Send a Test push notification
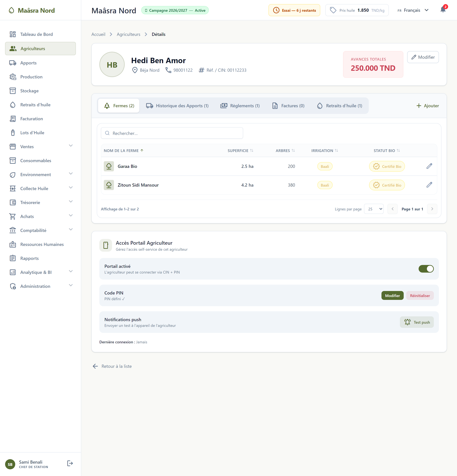Viewport: 457px width, 476px height. point(417,322)
